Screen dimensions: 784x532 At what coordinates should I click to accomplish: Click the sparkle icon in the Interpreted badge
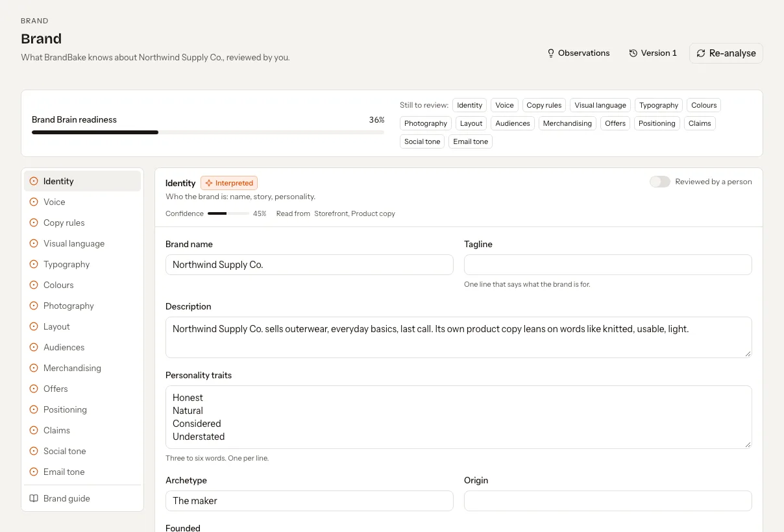click(209, 183)
